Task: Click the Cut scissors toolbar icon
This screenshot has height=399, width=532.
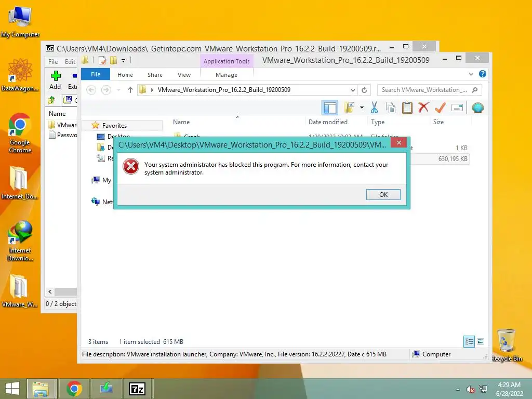Action: pos(374,108)
